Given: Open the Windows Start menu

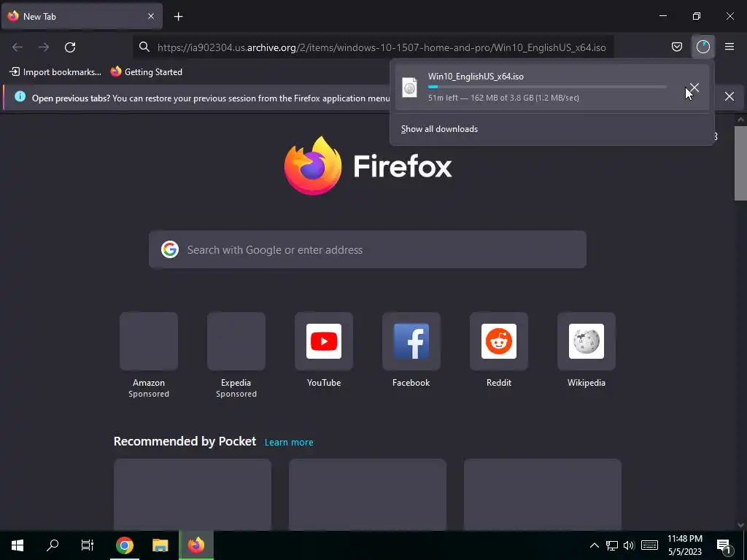Looking at the screenshot, I should click(x=18, y=545).
